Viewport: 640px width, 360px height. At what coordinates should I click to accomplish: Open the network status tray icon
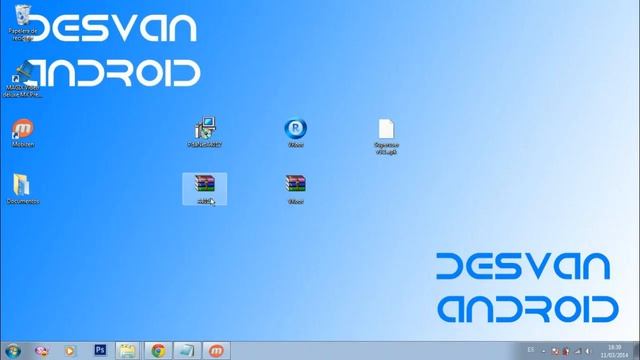(x=578, y=351)
